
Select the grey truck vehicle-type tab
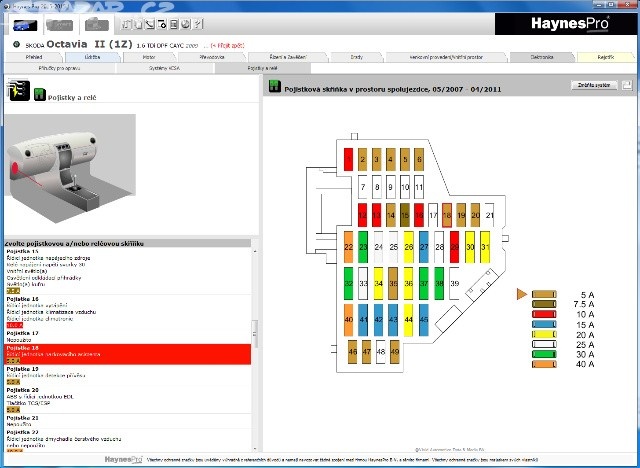[x=97, y=25]
